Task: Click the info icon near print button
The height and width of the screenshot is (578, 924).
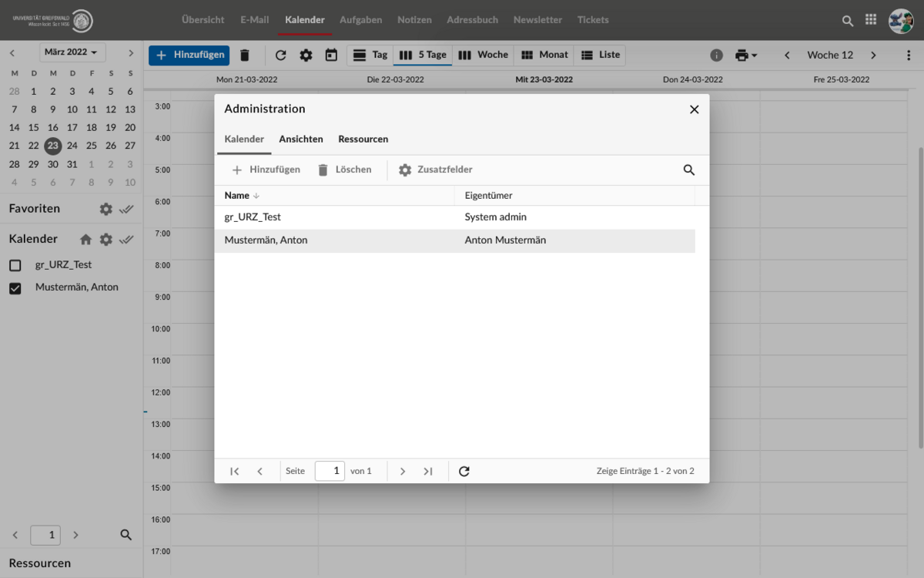Action: pos(716,55)
